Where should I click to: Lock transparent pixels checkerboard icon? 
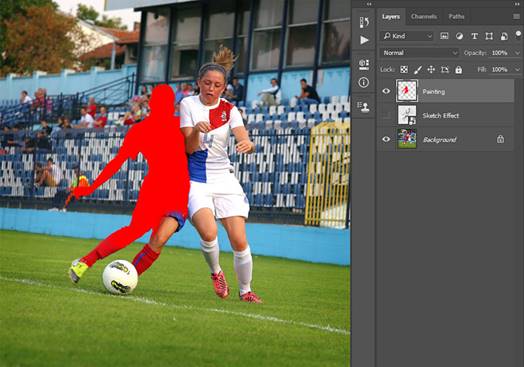(404, 70)
